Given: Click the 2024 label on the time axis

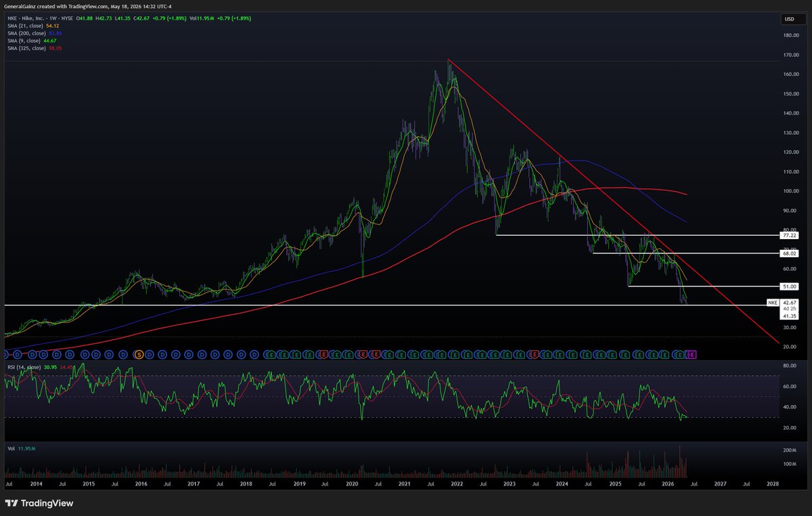Looking at the screenshot, I should point(562,484).
